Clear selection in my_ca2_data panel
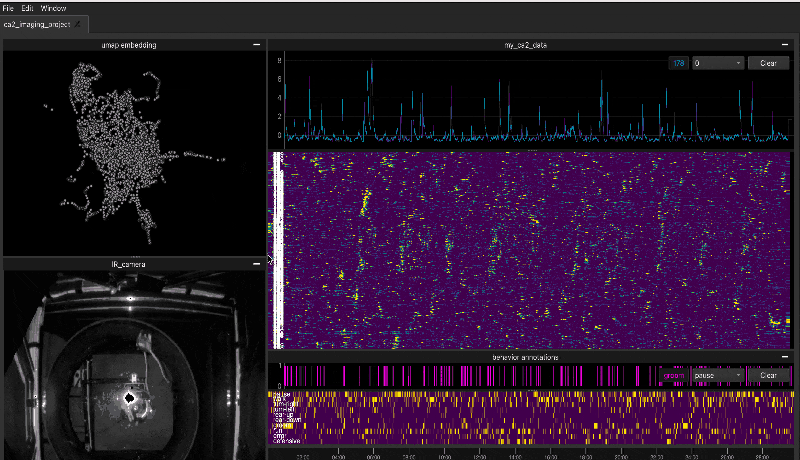 (x=768, y=63)
